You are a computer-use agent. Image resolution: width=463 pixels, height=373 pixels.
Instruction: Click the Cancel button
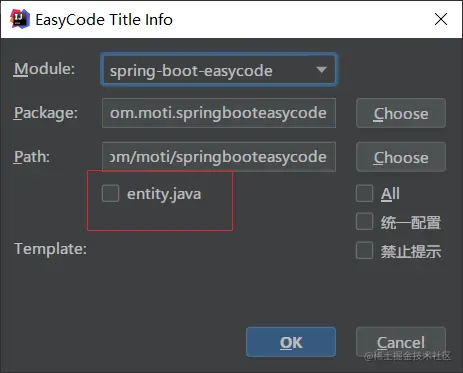(401, 342)
